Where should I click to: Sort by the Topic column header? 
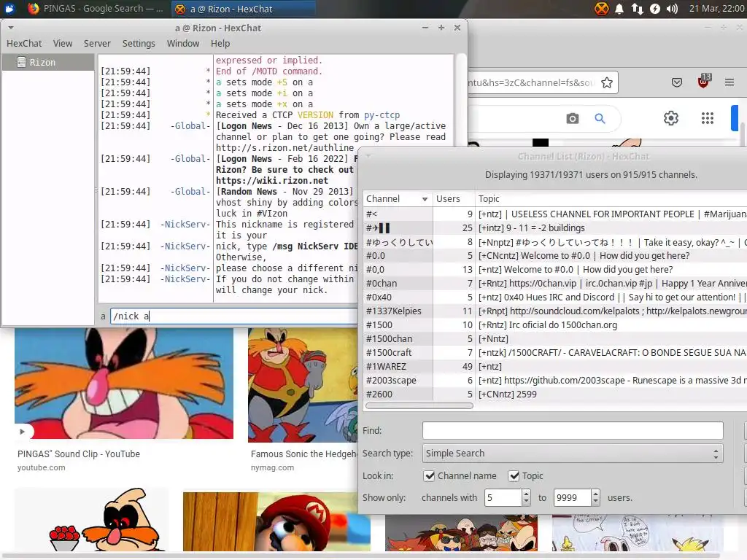tap(611, 198)
